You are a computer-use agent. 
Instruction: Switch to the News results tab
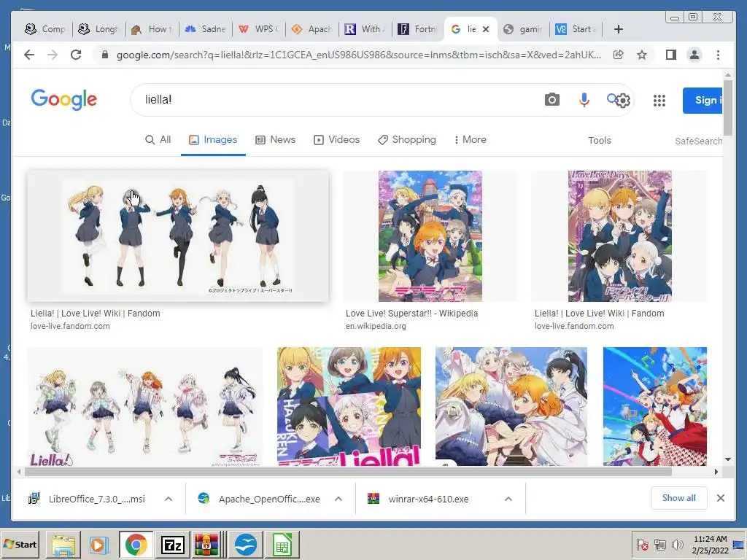pyautogui.click(x=275, y=139)
